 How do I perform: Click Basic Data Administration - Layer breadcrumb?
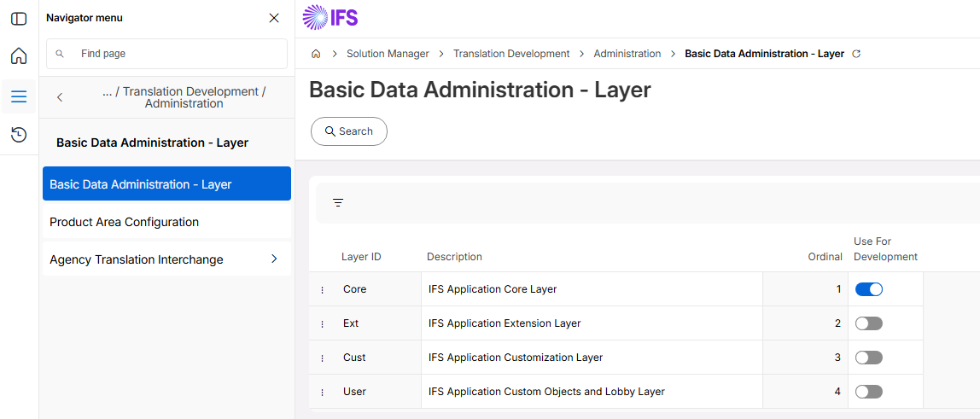tap(764, 54)
